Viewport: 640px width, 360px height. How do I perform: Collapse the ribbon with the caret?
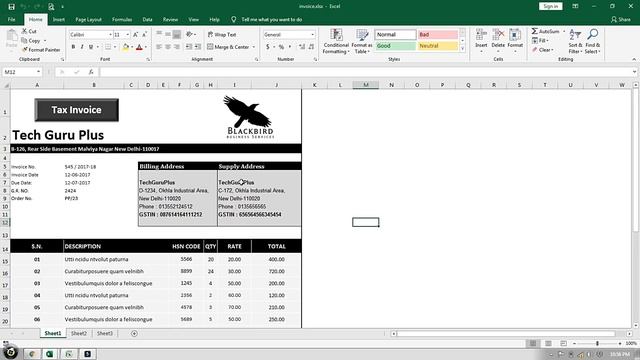(634, 60)
